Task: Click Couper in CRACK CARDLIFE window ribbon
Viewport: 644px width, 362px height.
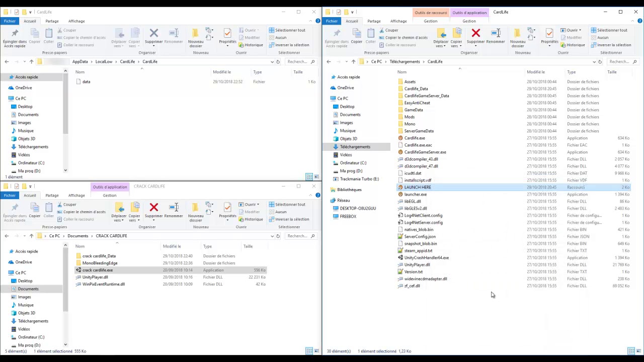Action: coord(66,205)
